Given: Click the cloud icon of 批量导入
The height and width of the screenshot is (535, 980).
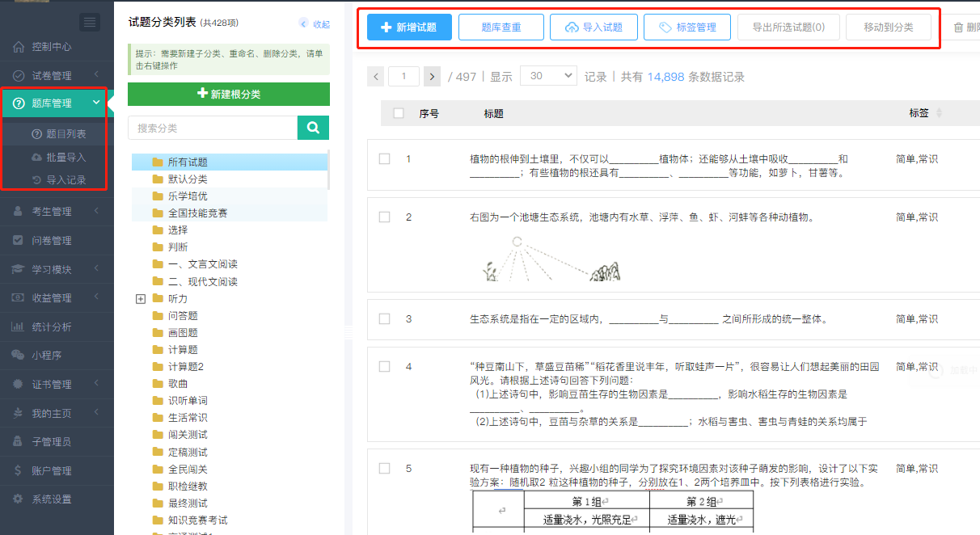Looking at the screenshot, I should tap(36, 157).
